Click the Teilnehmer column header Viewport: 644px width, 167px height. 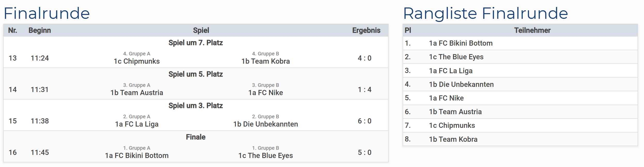[x=532, y=30]
